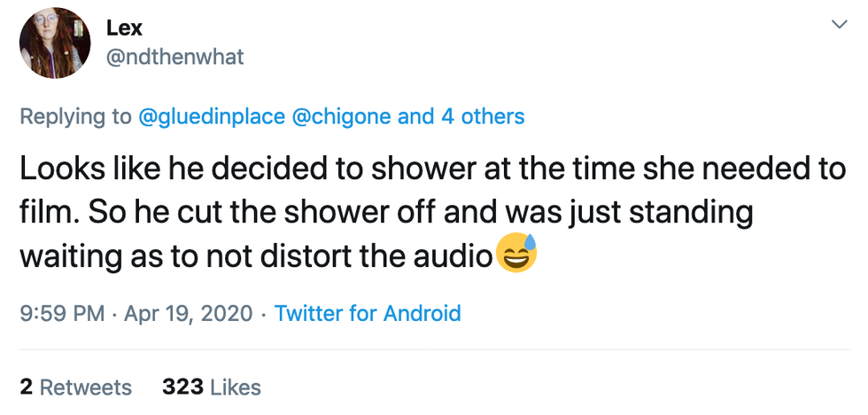Click the @ndthenwhat handle

(174, 58)
